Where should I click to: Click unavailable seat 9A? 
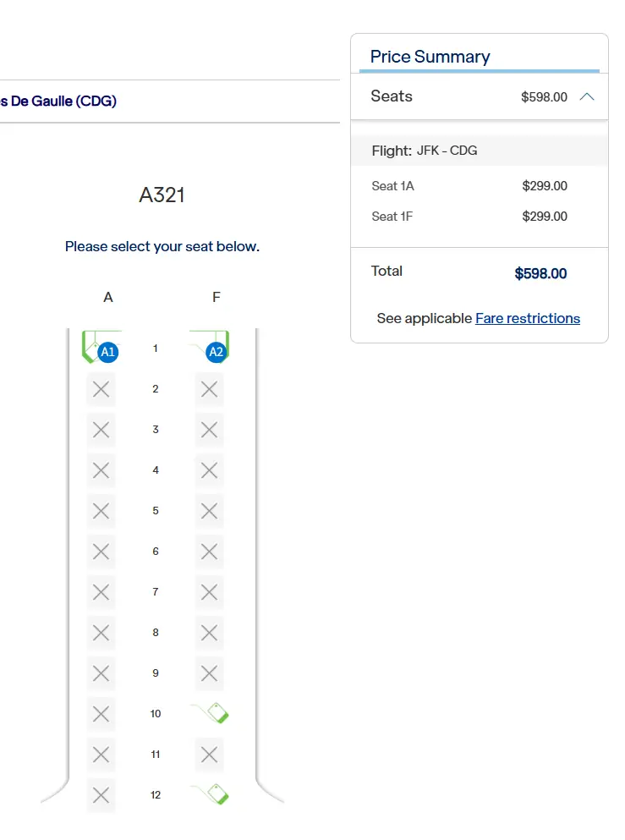(101, 673)
